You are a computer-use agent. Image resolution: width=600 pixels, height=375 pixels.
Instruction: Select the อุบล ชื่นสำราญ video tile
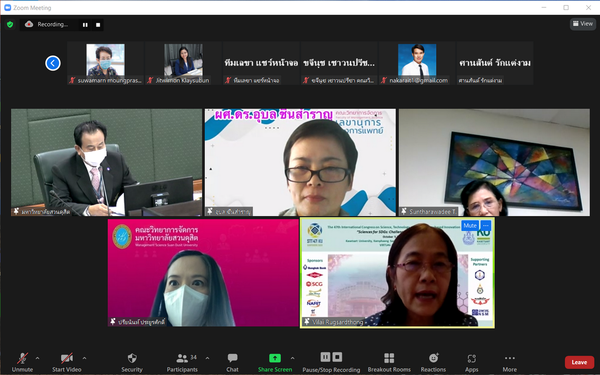pyautogui.click(x=300, y=162)
